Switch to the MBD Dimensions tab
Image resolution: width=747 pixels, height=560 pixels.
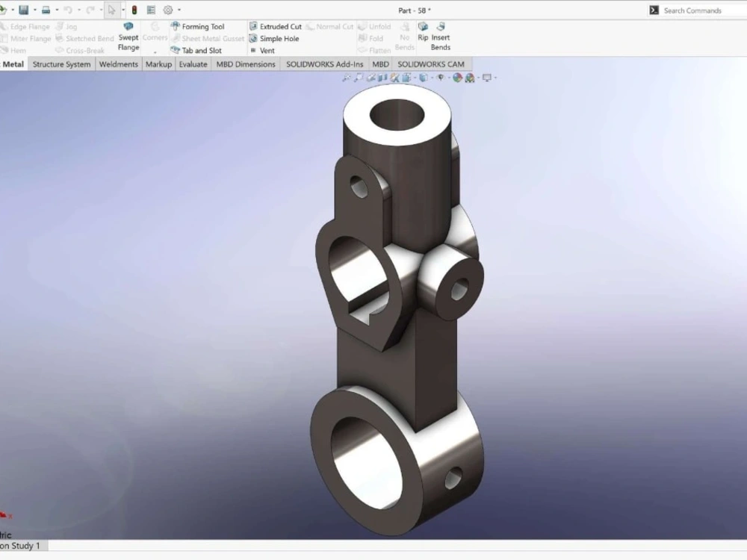(x=246, y=63)
